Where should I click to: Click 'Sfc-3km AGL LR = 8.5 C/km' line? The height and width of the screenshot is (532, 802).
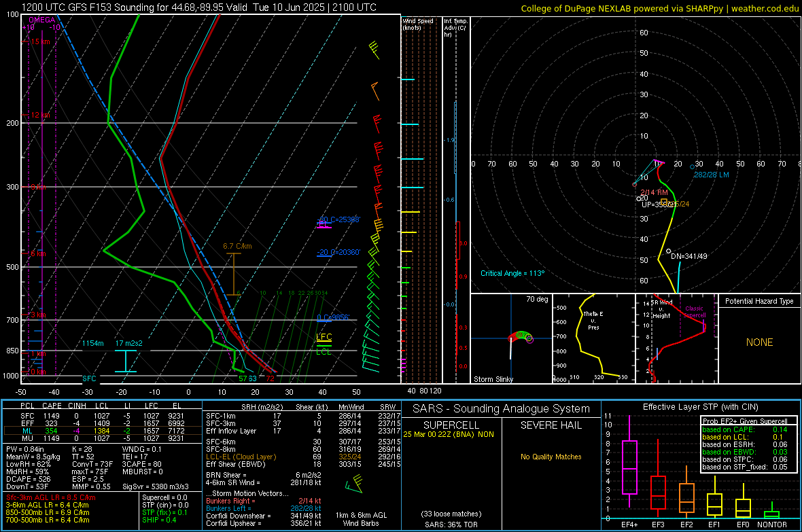click(x=51, y=497)
